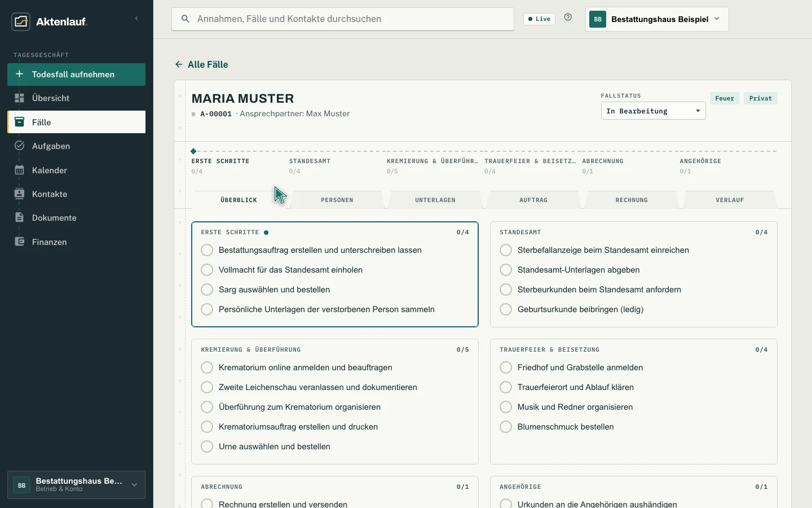Click the Live status badge
Image resolution: width=812 pixels, height=508 pixels.
(540, 19)
